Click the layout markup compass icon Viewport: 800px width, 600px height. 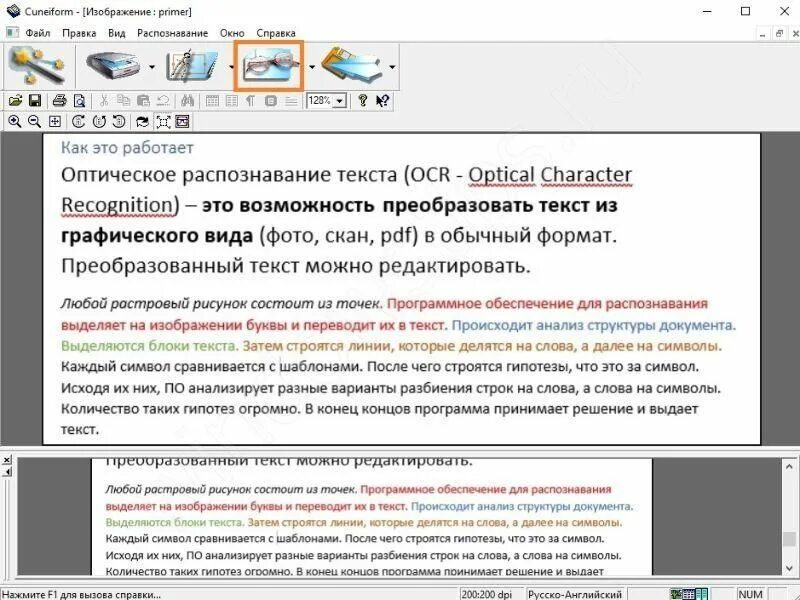click(x=192, y=66)
